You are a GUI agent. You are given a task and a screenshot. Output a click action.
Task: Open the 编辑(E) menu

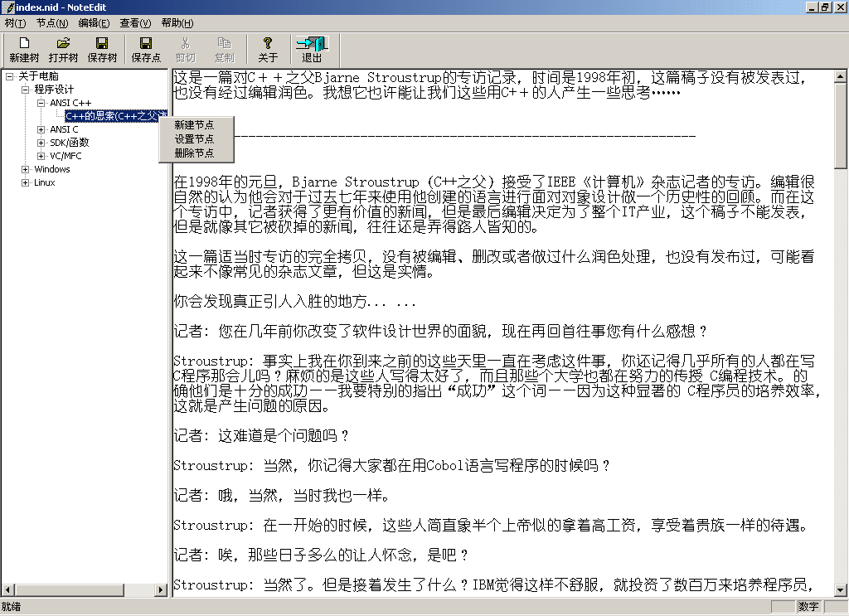(94, 23)
